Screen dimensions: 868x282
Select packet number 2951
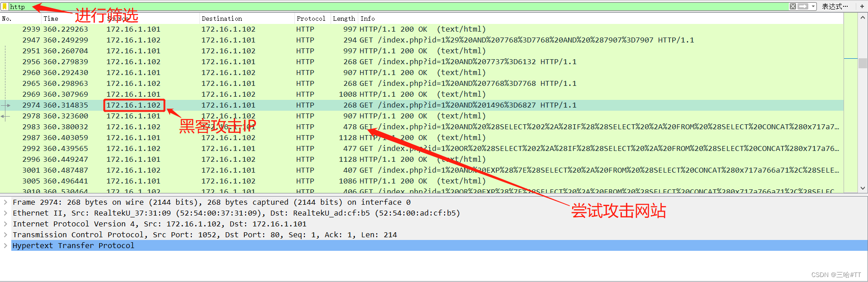422,51
